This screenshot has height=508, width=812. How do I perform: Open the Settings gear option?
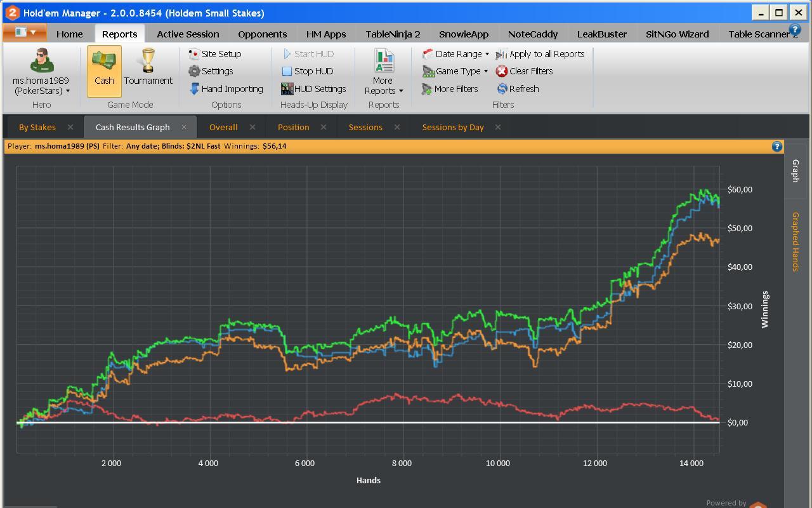211,71
